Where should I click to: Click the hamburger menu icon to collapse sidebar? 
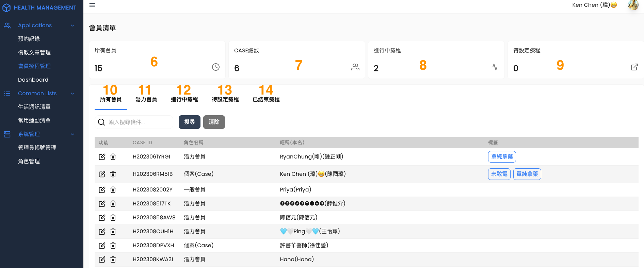click(92, 5)
